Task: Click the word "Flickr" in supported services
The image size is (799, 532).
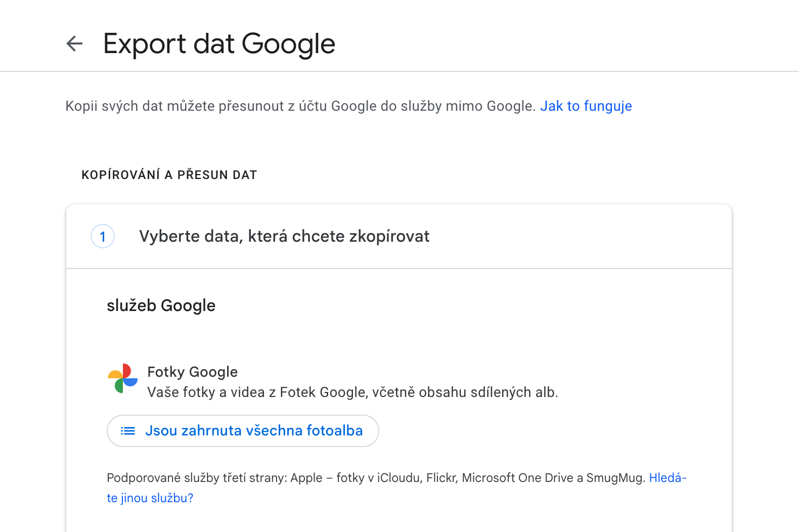Action: [441, 478]
